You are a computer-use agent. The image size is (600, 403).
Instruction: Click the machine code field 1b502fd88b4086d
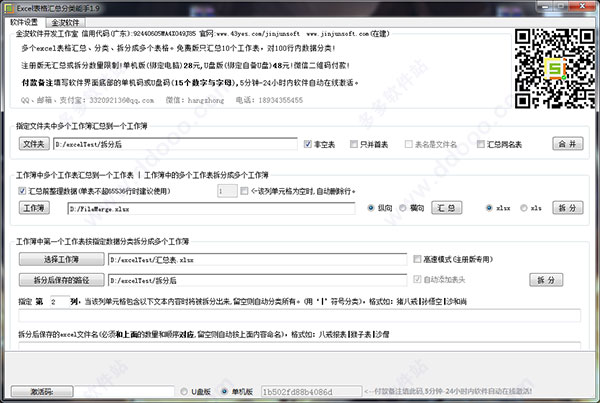point(311,392)
